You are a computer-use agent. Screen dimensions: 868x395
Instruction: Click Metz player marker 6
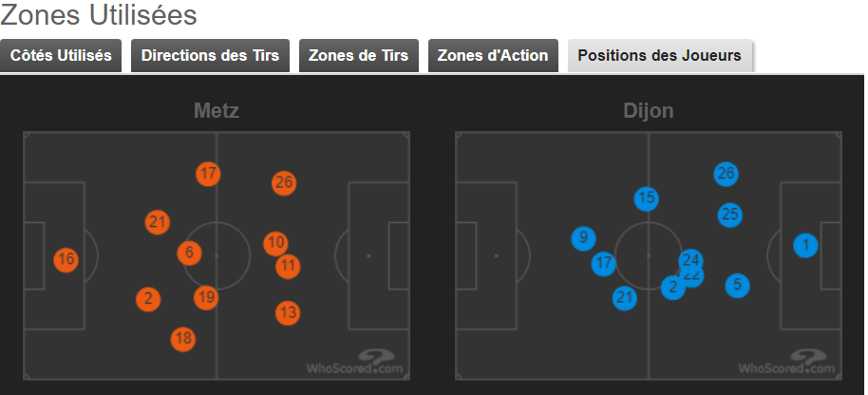click(189, 253)
